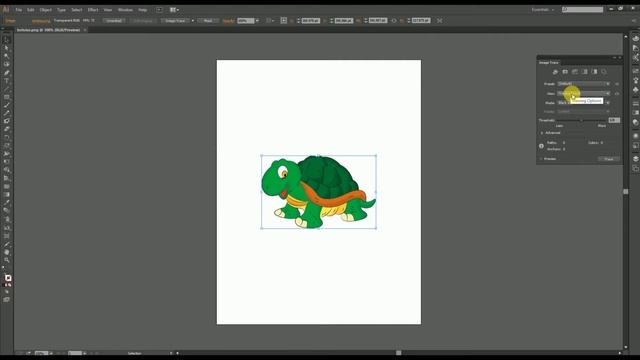Screen dimensions: 640x360
Task: Open the Mode dropdown in Image Trace
Action: 584,103
